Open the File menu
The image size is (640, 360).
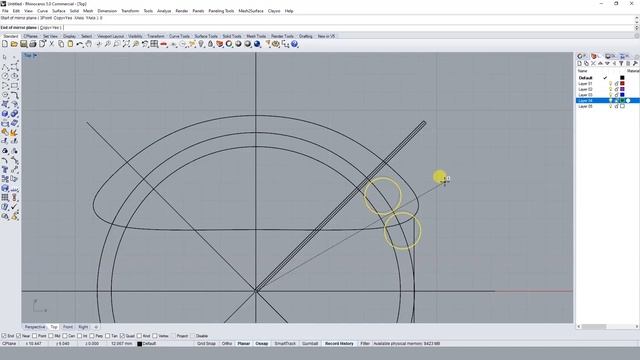click(5, 11)
